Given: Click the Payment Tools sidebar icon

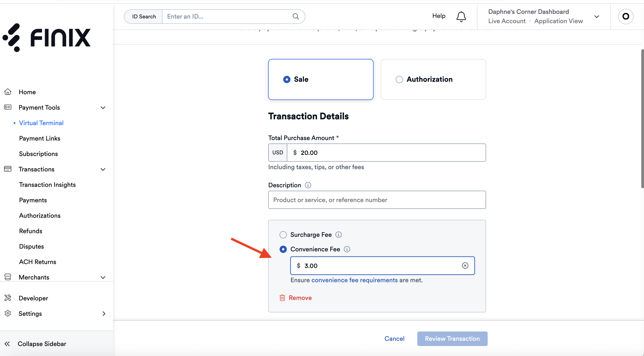Looking at the screenshot, I should [8, 107].
